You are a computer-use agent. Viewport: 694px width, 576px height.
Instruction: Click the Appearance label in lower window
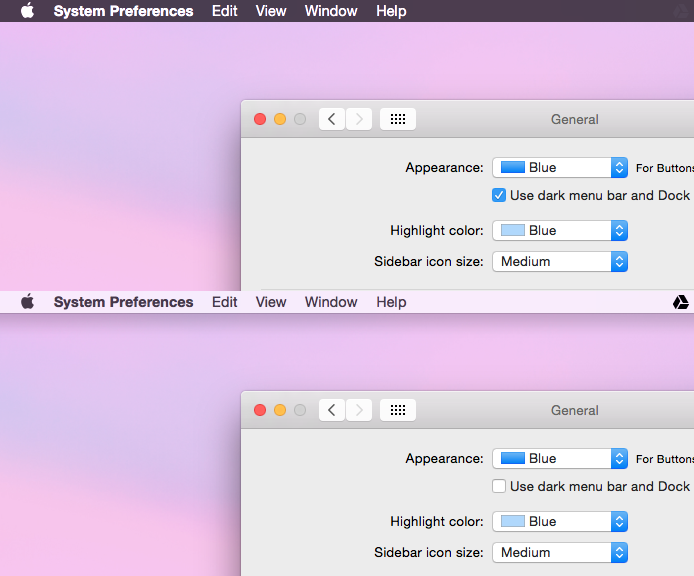tap(444, 459)
